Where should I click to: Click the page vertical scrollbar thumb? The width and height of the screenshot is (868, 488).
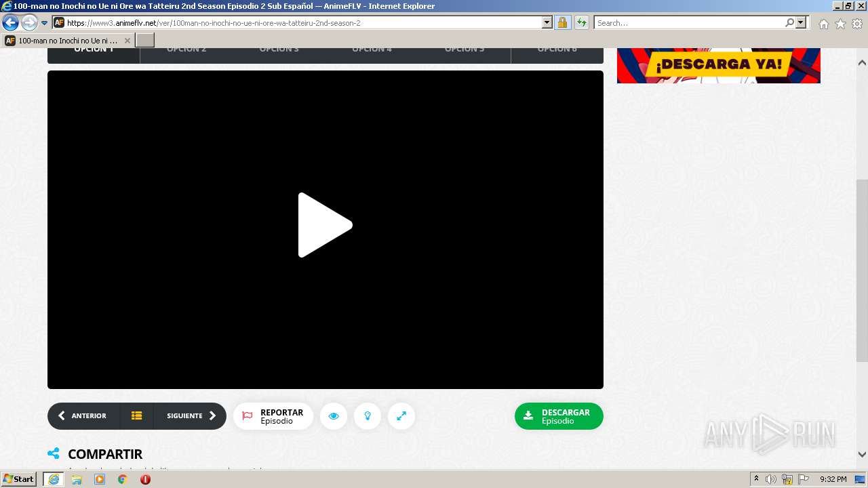click(x=862, y=270)
